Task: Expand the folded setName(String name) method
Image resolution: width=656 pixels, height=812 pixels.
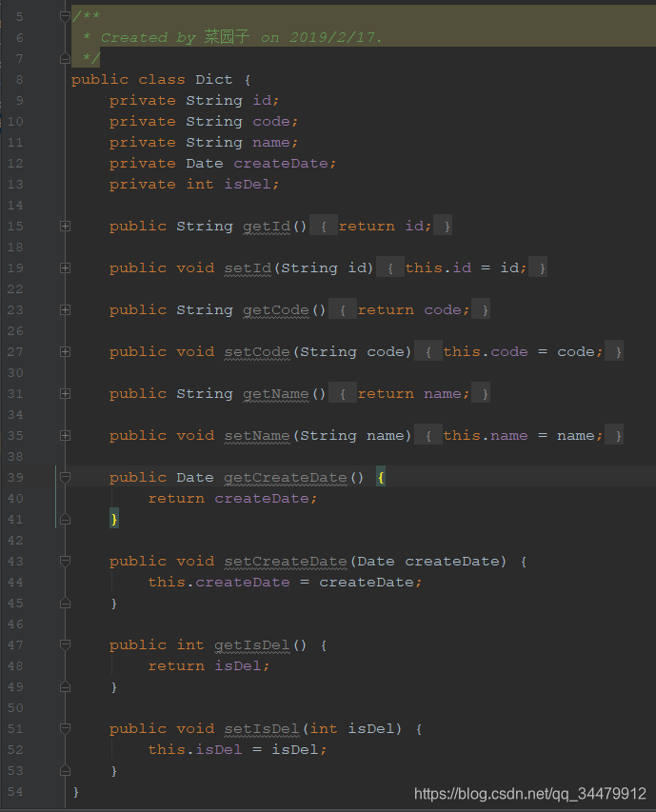Action: tap(66, 436)
